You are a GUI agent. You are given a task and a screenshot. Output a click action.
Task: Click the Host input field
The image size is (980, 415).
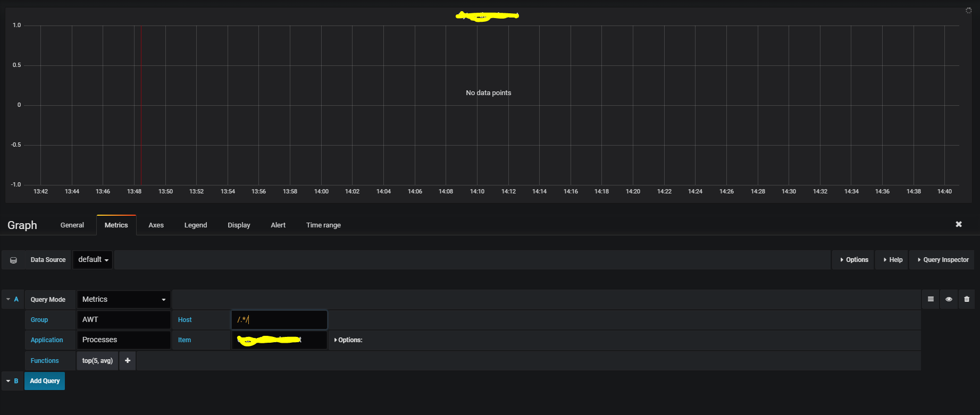pyautogui.click(x=279, y=320)
